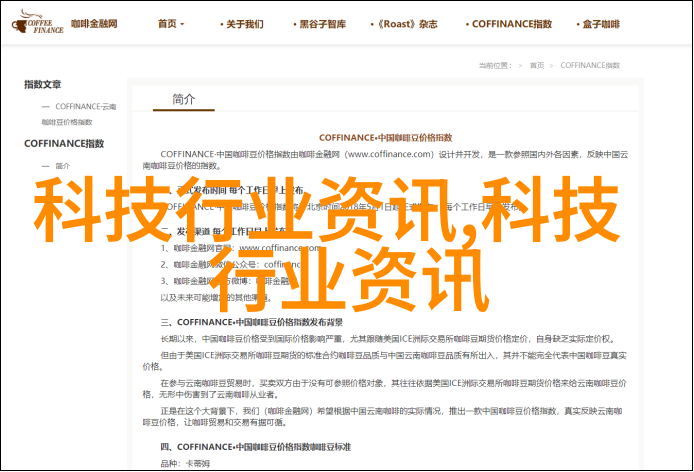
Task: Select 简介 in the left sidebar
Action: (x=62, y=166)
